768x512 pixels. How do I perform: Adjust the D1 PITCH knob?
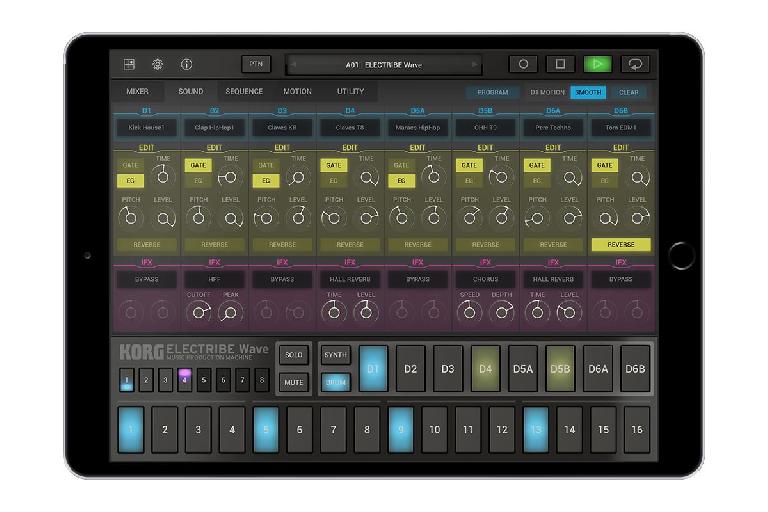point(130,218)
